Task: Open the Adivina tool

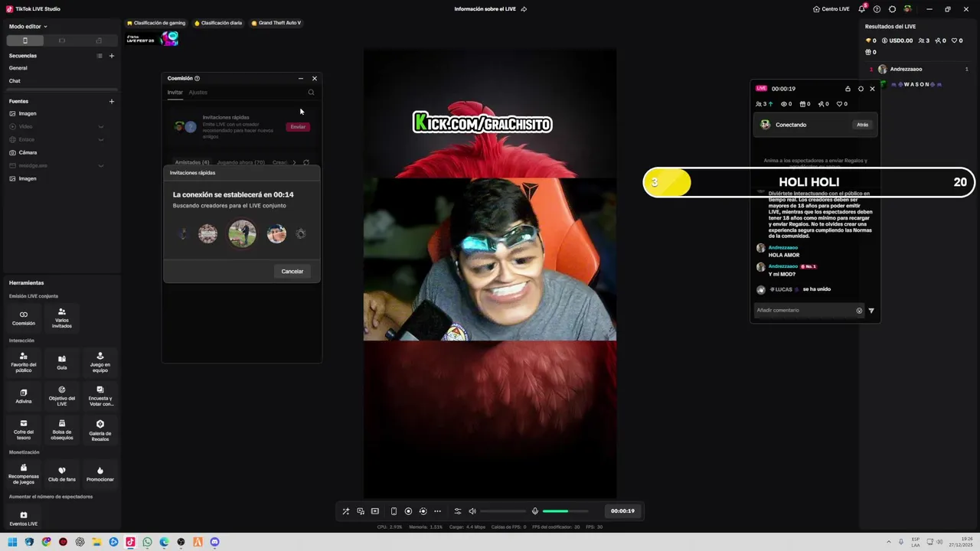Action: pyautogui.click(x=24, y=396)
